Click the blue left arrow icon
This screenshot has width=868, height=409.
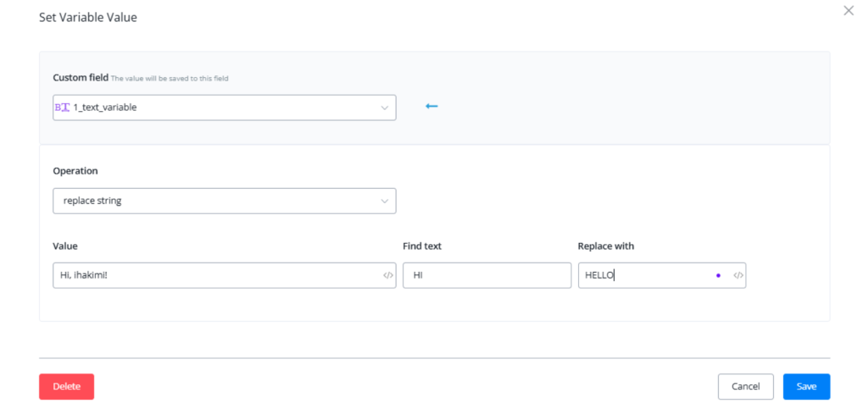point(431,107)
